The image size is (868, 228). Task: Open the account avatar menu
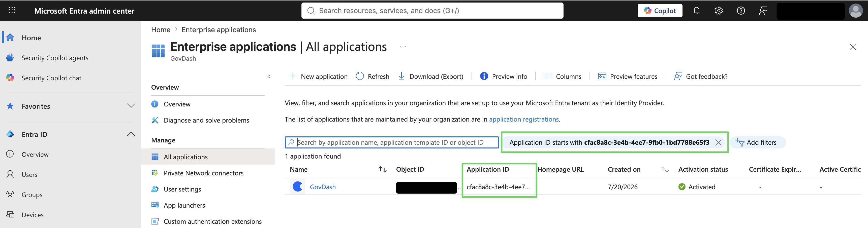(856, 11)
